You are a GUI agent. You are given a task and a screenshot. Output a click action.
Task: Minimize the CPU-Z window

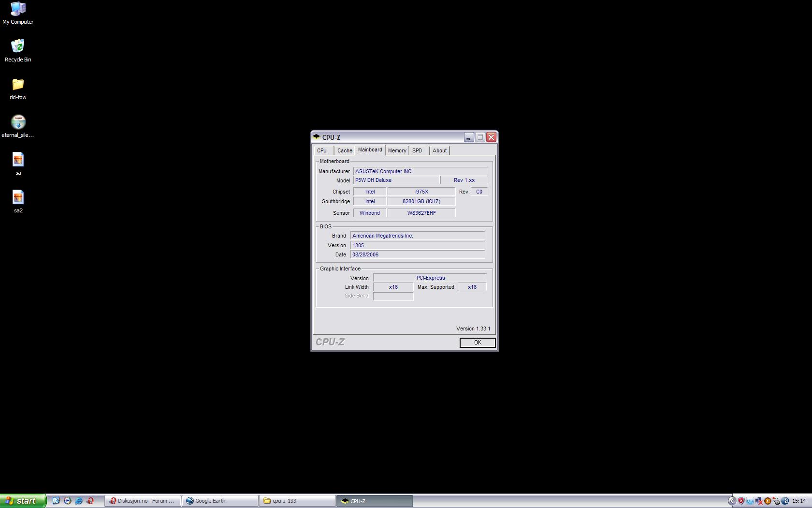point(469,137)
